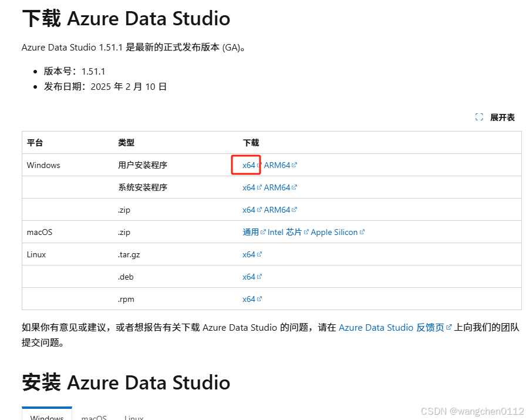This screenshot has height=420, width=526.
Task: Click external-link icon in .rpm row
Action: [x=259, y=299]
